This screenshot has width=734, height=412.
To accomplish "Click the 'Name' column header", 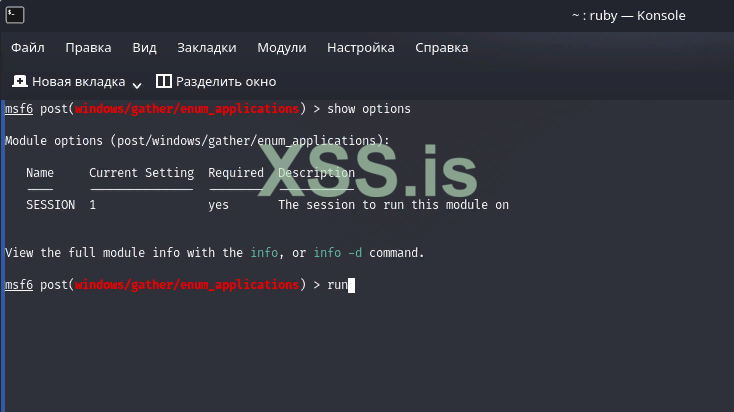I will click(x=40, y=173).
